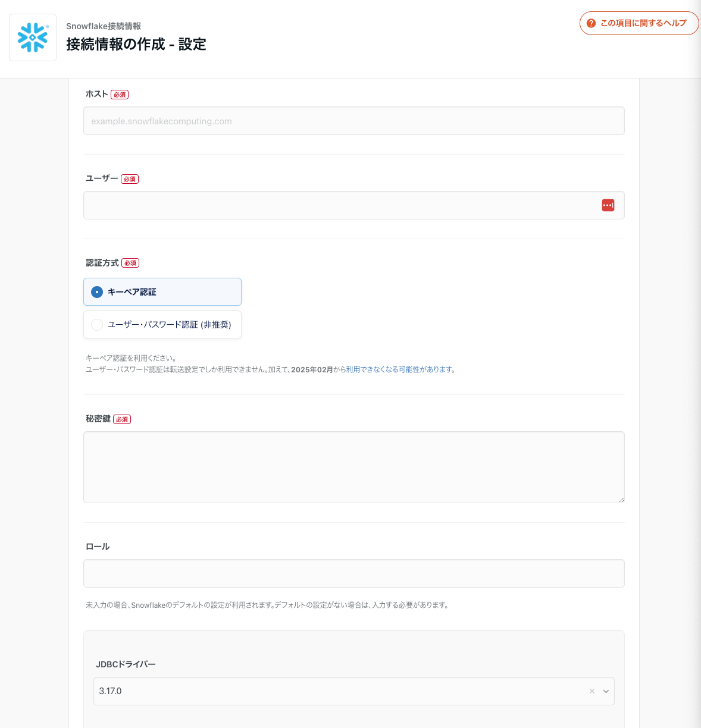701x728 pixels.
Task: Focus the ホスト input field
Action: point(353,121)
